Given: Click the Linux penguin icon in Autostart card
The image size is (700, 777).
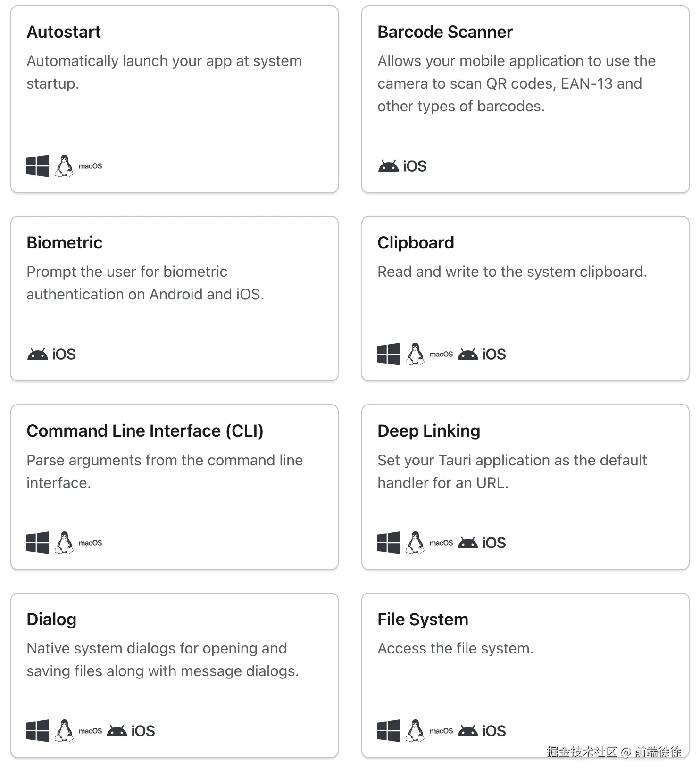Looking at the screenshot, I should (64, 166).
